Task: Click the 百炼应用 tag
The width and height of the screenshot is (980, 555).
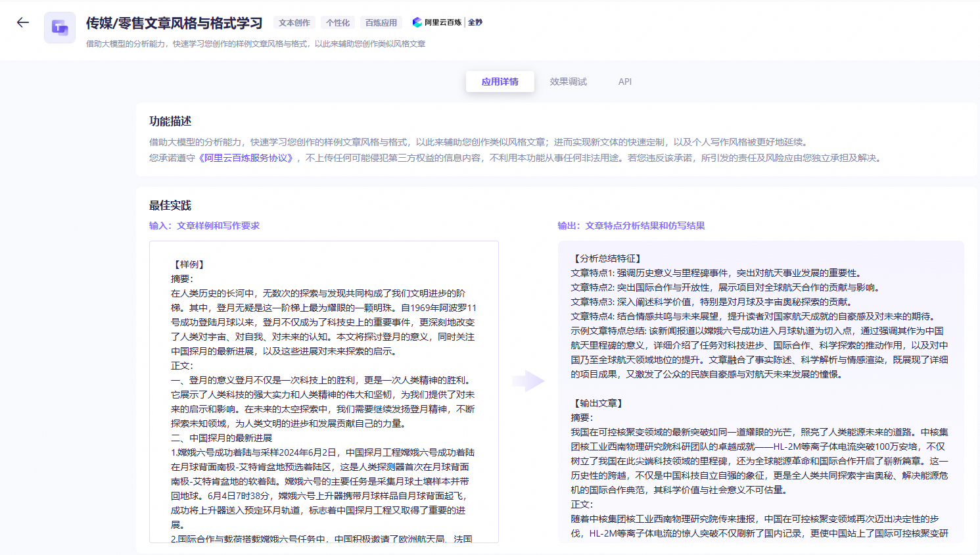Action: [381, 22]
